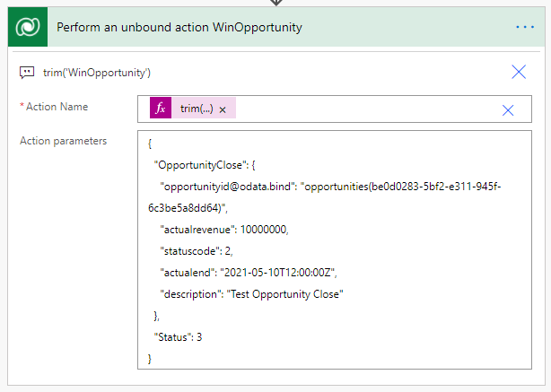This screenshot has width=551, height=392.
Task: Select the action title 'Perform an unbound action WinOpportunity'
Action: tap(179, 27)
